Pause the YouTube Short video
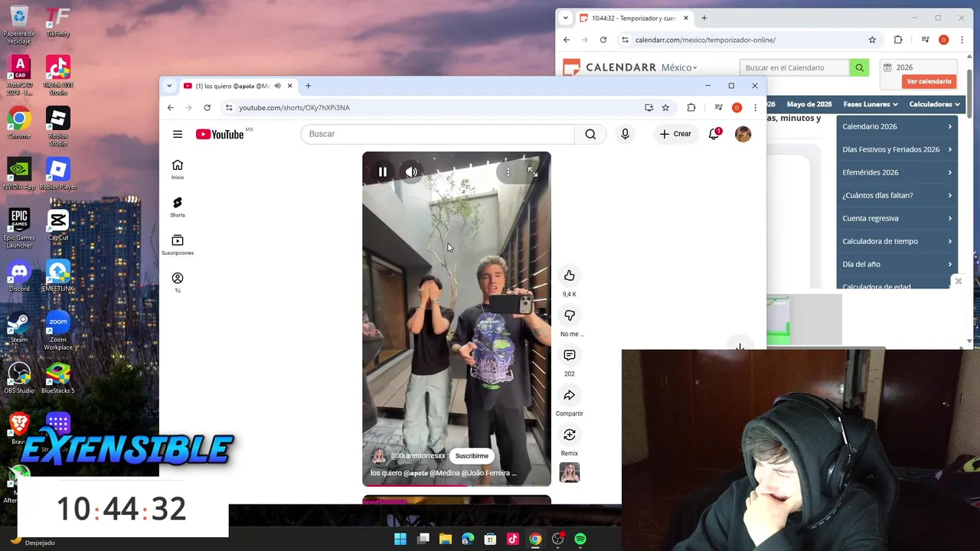Viewport: 980px width, 551px height. [x=383, y=172]
